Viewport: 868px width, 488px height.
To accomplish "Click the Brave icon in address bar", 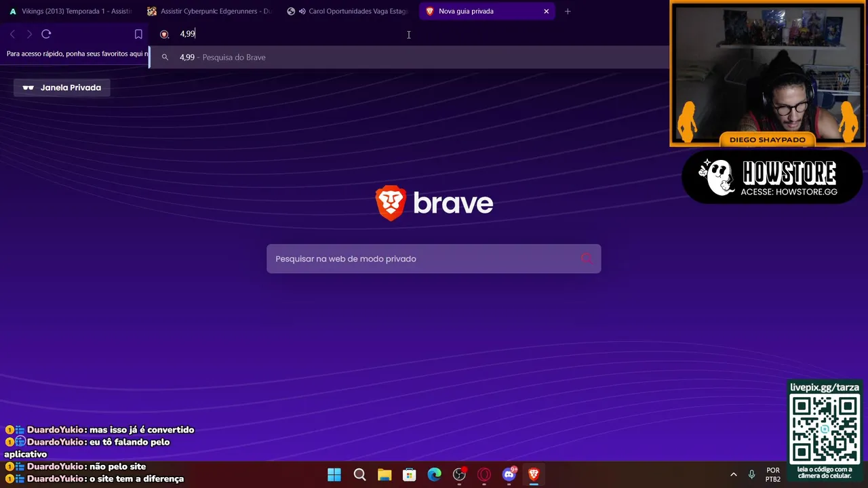I will pyautogui.click(x=164, y=34).
